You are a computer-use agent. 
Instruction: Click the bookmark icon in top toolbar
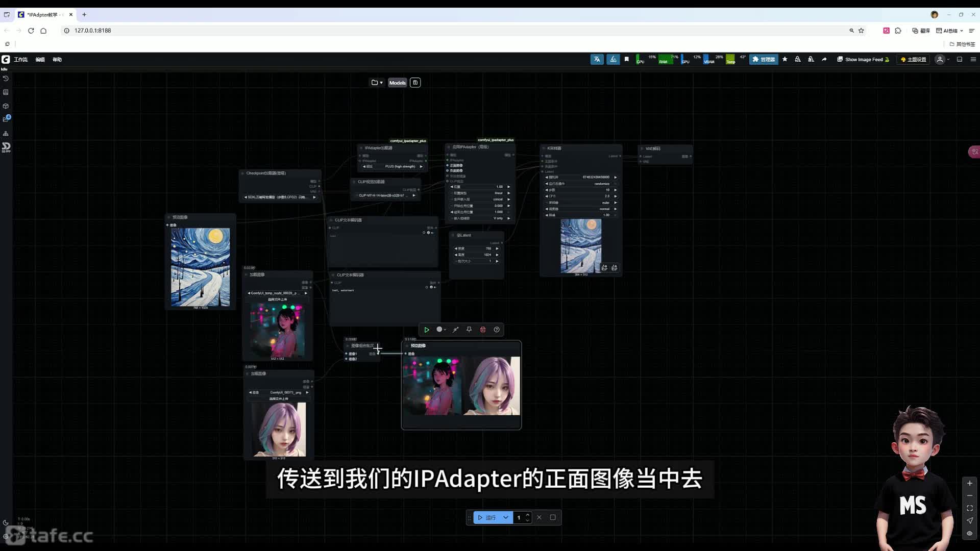click(x=627, y=60)
